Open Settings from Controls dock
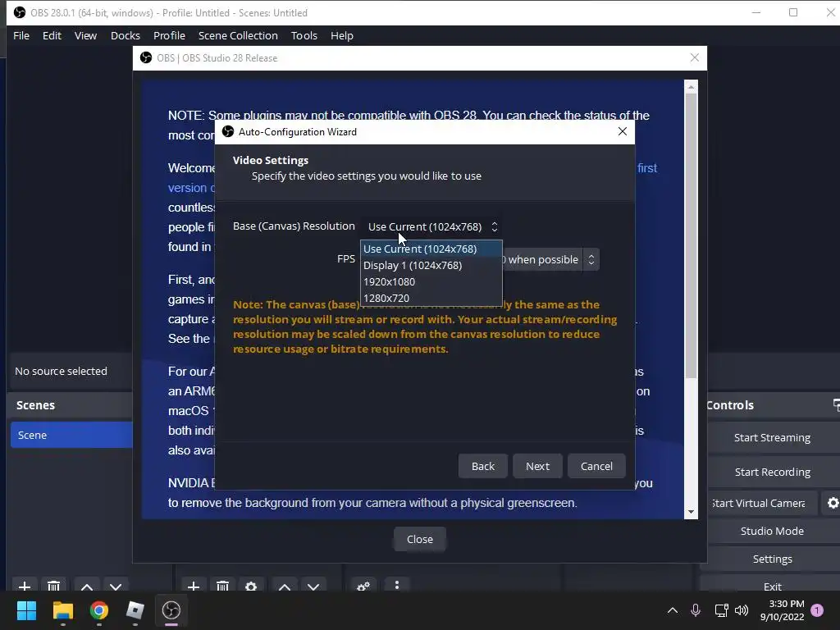The width and height of the screenshot is (840, 630). pyautogui.click(x=772, y=559)
